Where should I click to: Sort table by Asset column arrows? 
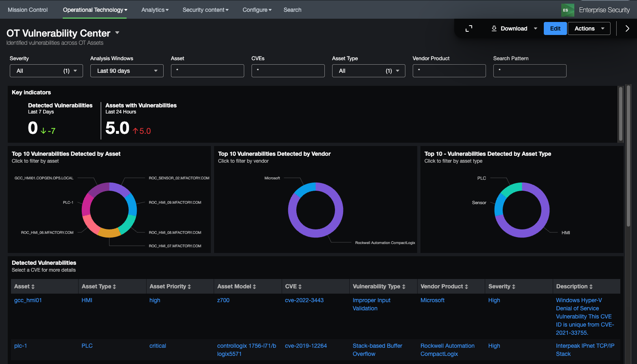[x=33, y=287]
